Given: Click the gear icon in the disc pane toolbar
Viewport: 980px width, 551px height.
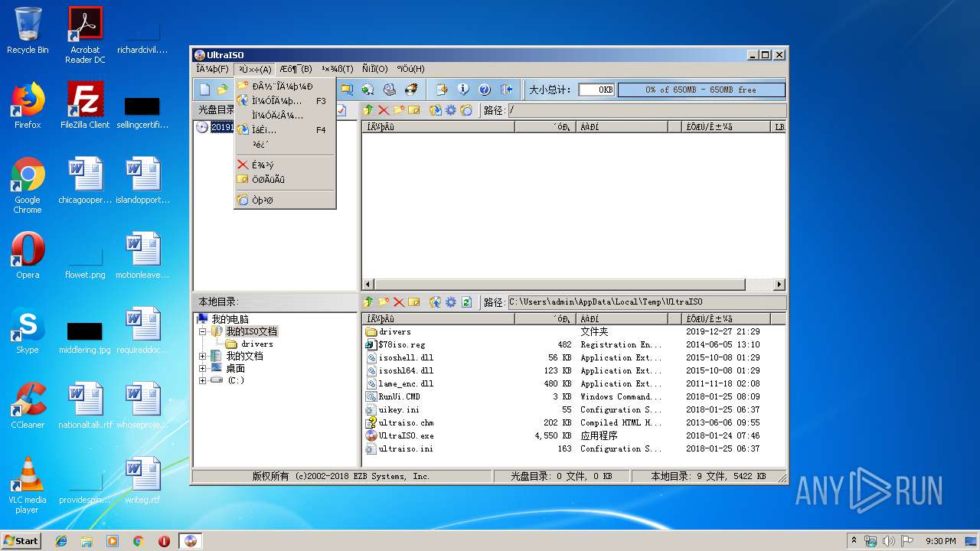Looking at the screenshot, I should pyautogui.click(x=451, y=110).
